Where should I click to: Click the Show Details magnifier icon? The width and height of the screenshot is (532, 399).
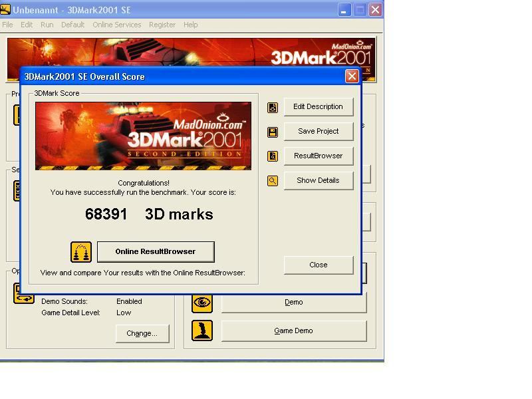tap(273, 181)
